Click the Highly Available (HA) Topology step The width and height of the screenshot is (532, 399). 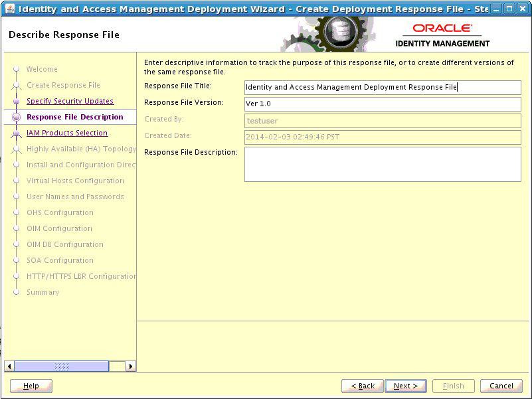point(81,149)
